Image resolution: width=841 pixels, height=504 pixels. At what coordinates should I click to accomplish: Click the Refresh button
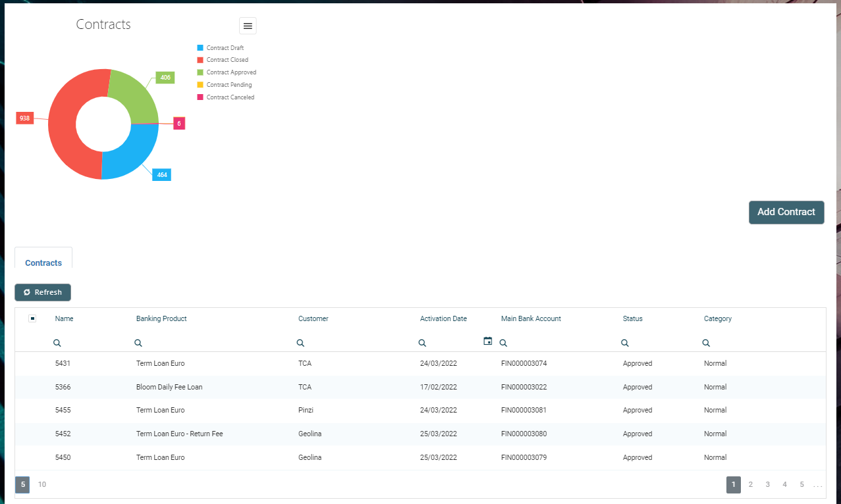pos(43,292)
